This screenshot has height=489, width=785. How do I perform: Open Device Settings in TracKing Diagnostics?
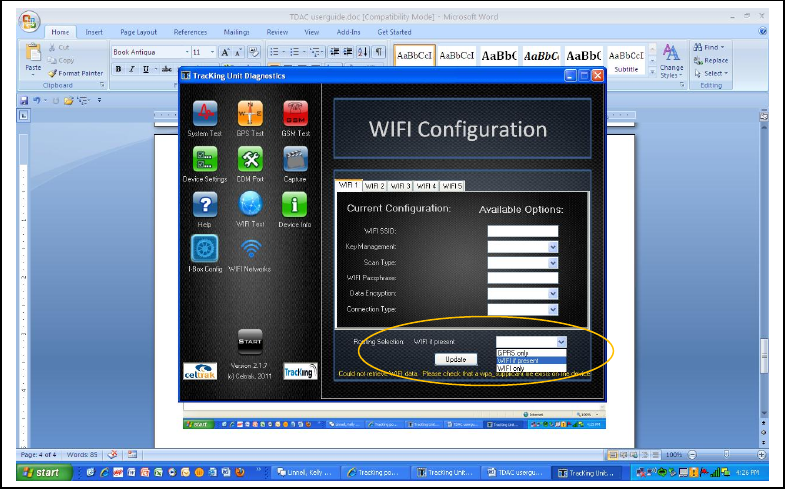[x=205, y=159]
